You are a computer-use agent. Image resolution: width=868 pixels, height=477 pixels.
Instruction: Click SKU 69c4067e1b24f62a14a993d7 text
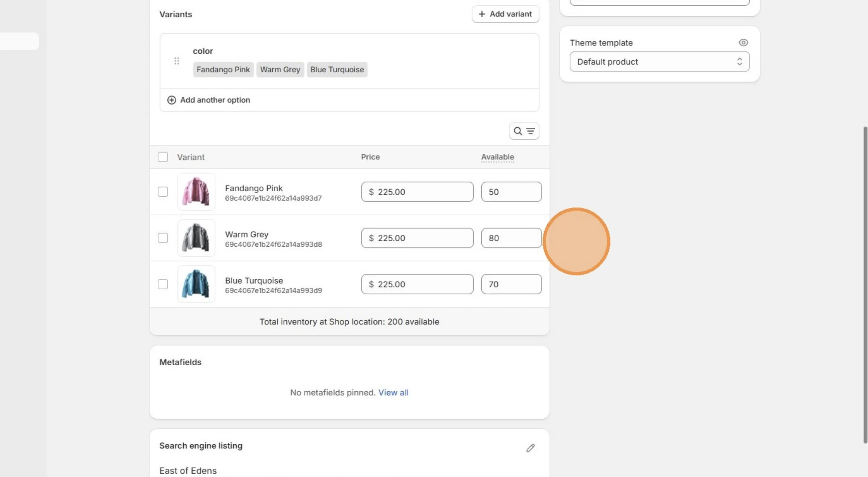click(273, 198)
